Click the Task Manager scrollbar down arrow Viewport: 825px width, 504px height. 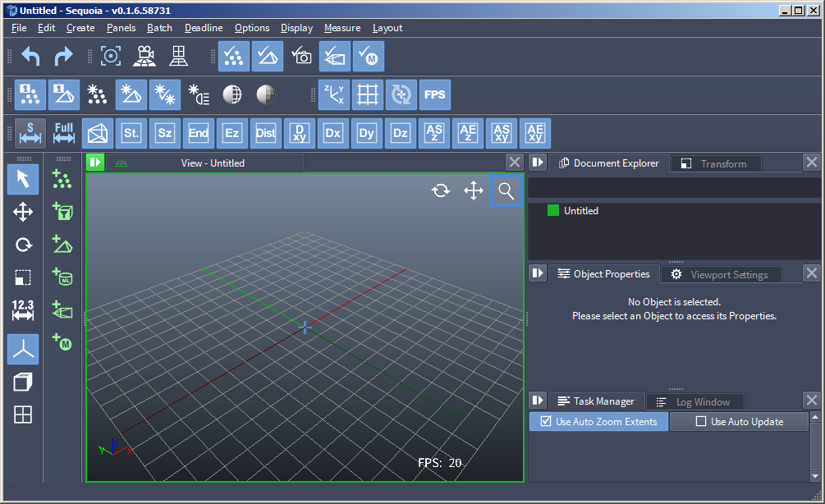click(815, 476)
